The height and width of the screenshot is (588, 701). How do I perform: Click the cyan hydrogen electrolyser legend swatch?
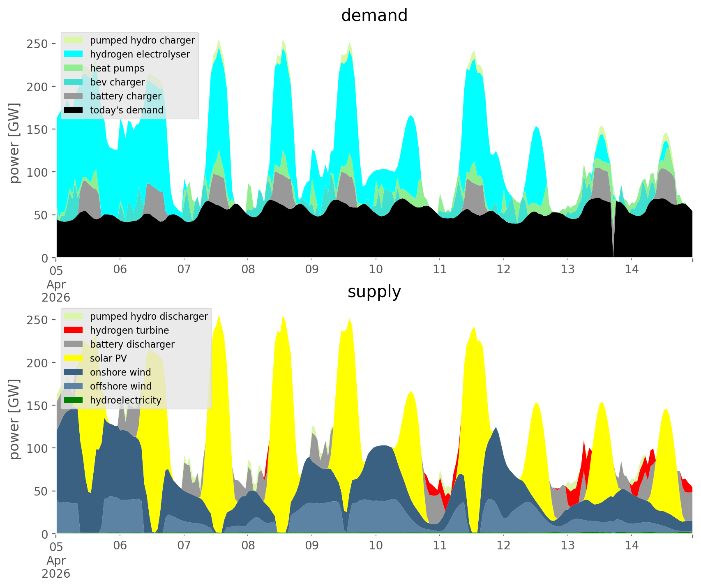(74, 54)
